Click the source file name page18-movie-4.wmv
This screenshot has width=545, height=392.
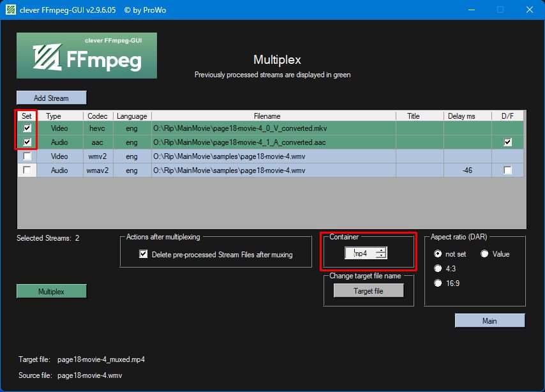[x=90, y=375]
